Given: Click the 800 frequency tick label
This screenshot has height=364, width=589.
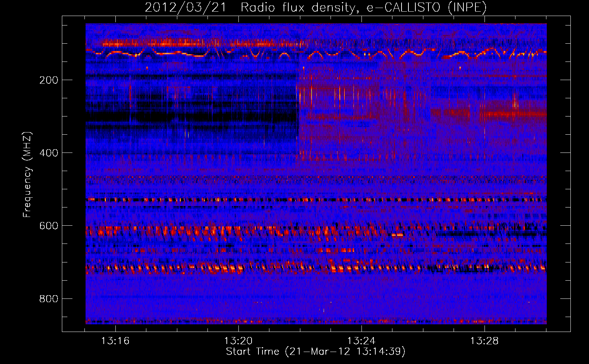Looking at the screenshot, I should coord(49,299).
